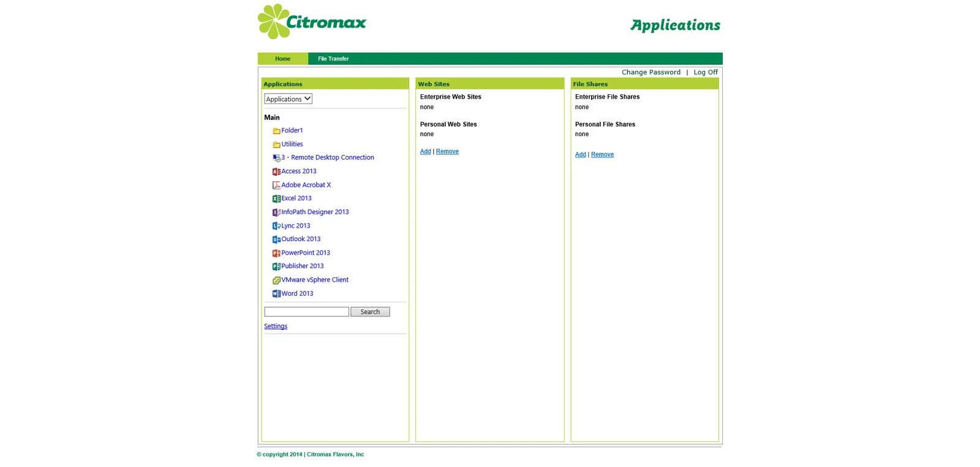
Task: Click the Outlook 2013 icon
Action: [x=276, y=239]
